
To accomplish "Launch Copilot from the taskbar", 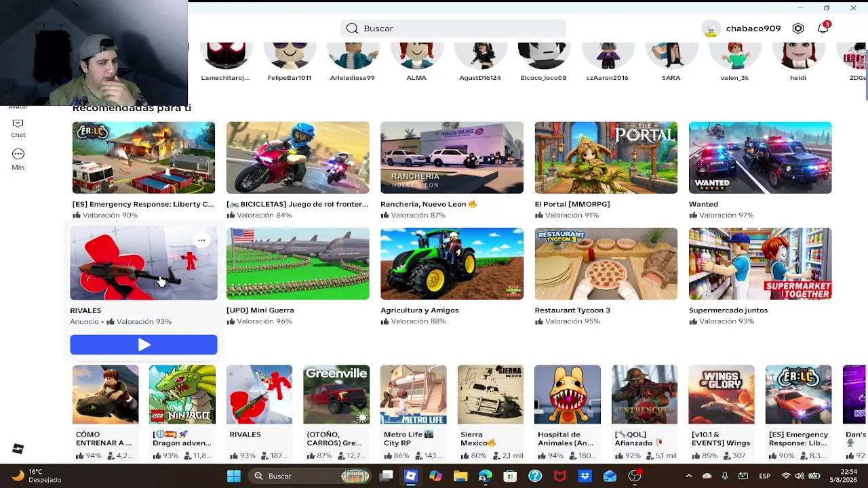I will [435, 476].
